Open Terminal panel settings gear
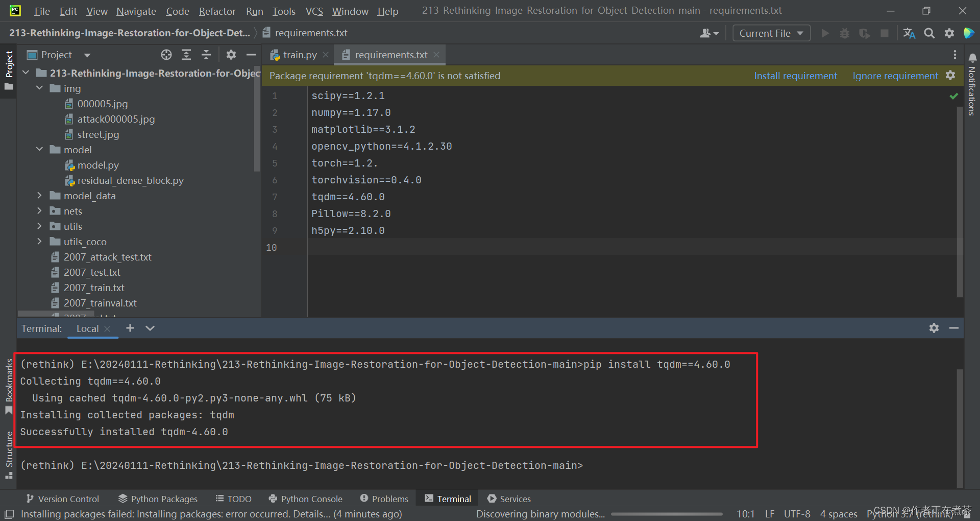The width and height of the screenshot is (980, 521). pos(934,328)
